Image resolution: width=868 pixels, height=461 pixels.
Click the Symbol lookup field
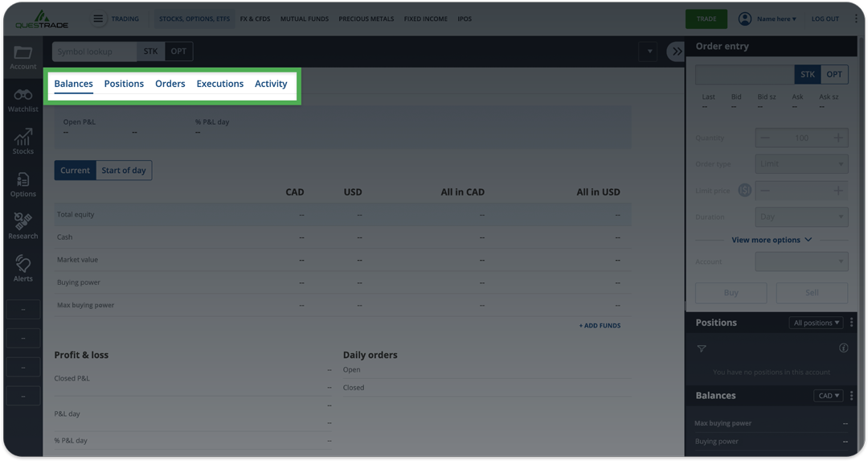coord(95,51)
